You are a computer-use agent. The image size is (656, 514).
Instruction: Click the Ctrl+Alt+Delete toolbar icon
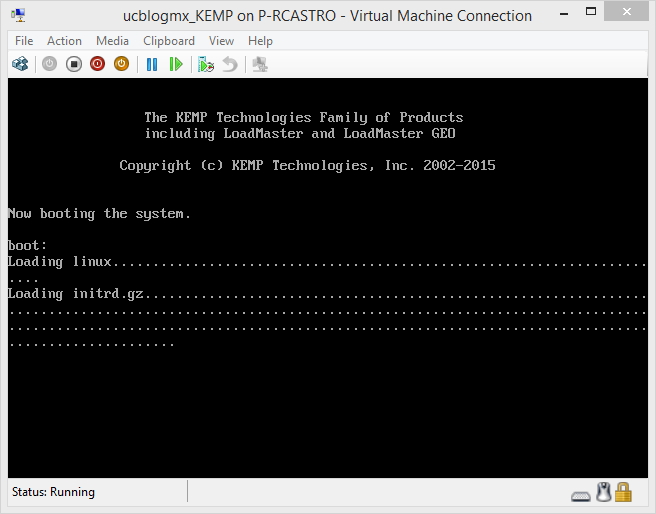19,64
